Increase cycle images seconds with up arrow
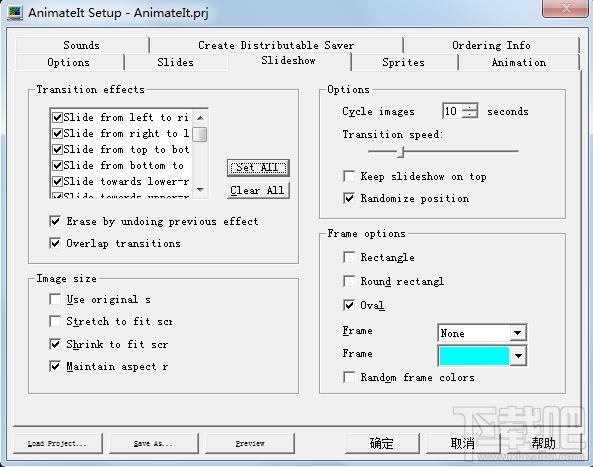Viewport: 593px width, 467px height. point(470,107)
